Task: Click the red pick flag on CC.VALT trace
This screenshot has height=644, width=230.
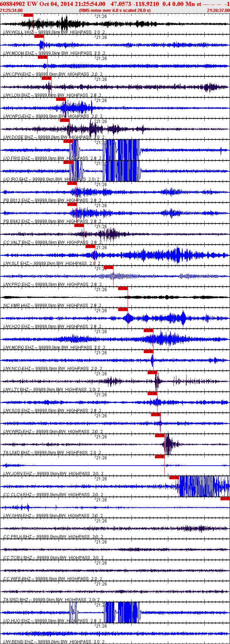Action: [x=79, y=225]
